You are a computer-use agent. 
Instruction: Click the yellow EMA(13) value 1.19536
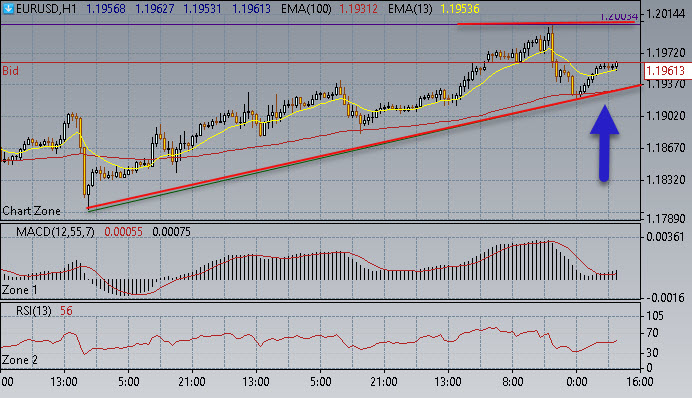point(458,9)
